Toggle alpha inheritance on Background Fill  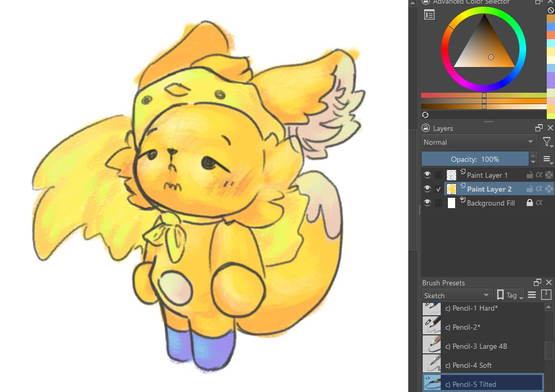click(x=539, y=202)
